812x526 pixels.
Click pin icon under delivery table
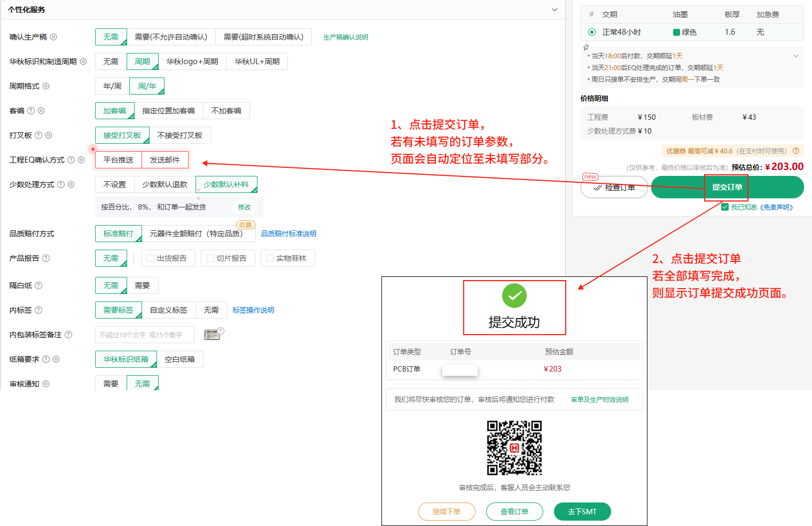click(x=586, y=47)
